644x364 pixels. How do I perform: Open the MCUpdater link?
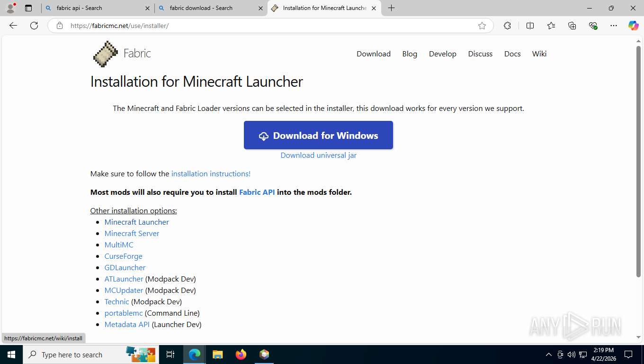(124, 290)
